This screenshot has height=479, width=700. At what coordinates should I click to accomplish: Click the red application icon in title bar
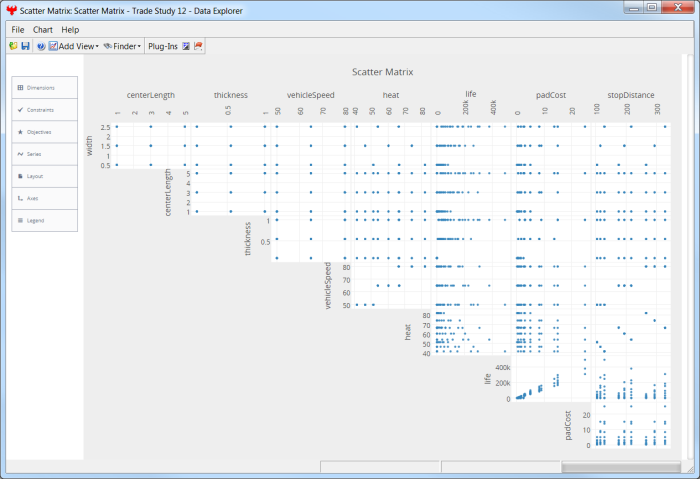[x=12, y=9]
